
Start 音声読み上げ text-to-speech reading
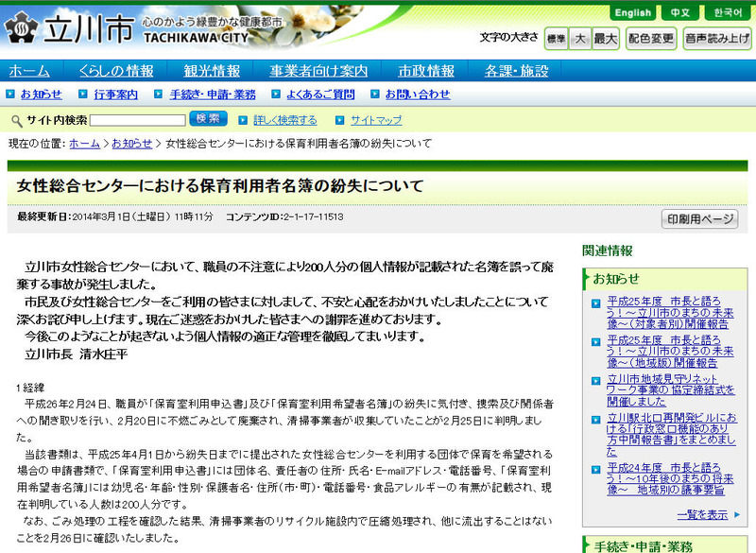pos(716,38)
